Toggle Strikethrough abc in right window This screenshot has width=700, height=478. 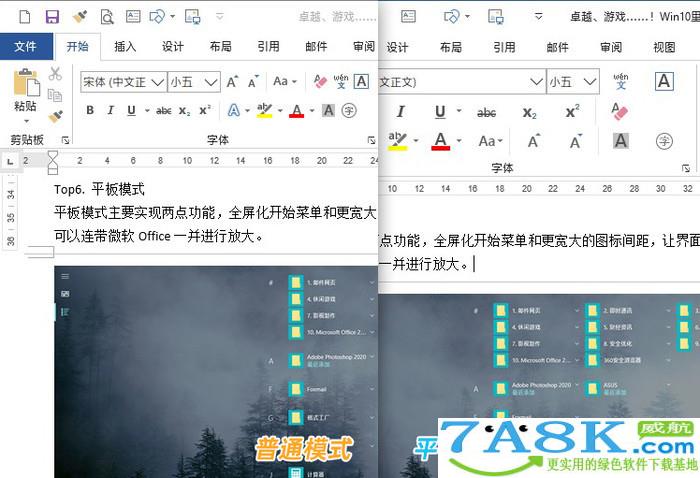(x=486, y=112)
